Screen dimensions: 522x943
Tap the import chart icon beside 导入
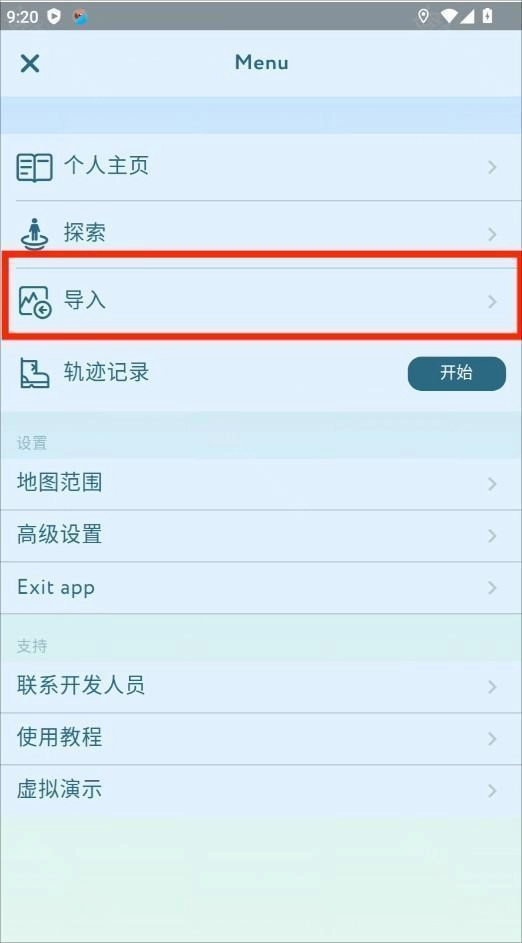click(34, 301)
